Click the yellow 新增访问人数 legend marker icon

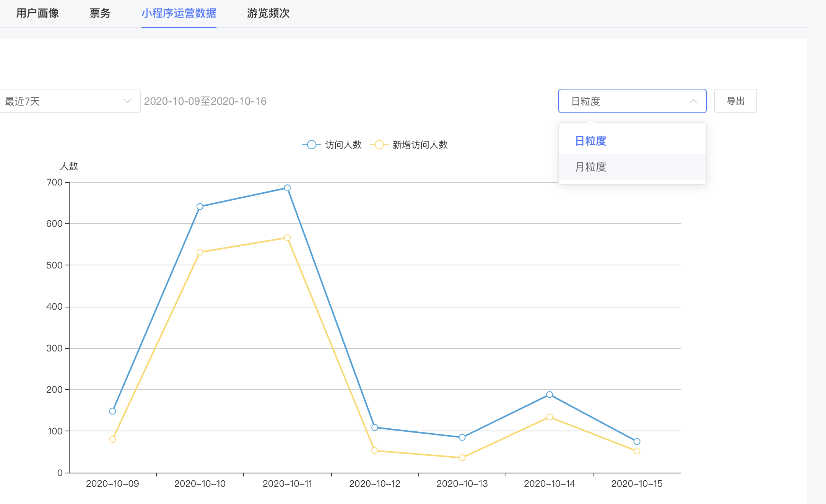379,145
